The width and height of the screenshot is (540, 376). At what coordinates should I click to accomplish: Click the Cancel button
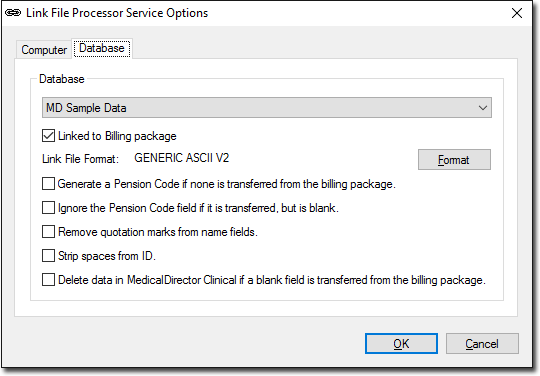coord(482,344)
